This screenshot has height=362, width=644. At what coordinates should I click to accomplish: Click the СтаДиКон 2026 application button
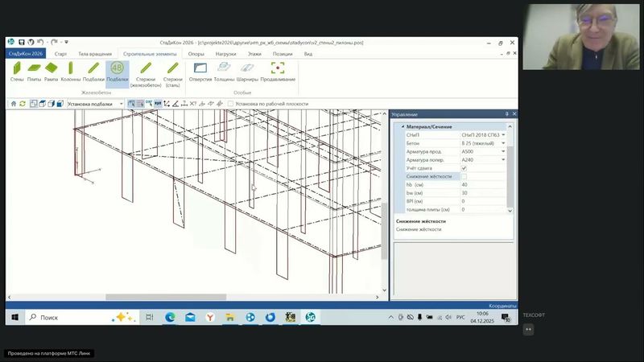click(x=25, y=54)
